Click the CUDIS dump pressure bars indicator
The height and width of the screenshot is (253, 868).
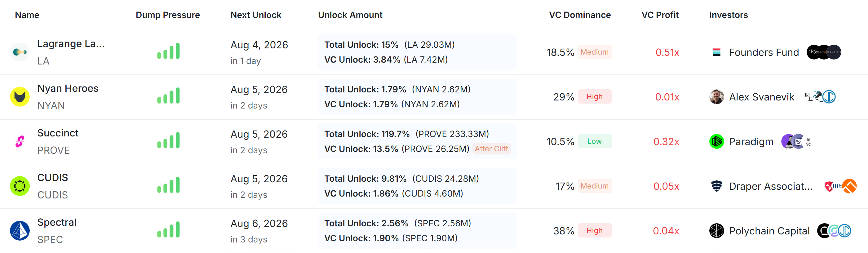point(168,185)
